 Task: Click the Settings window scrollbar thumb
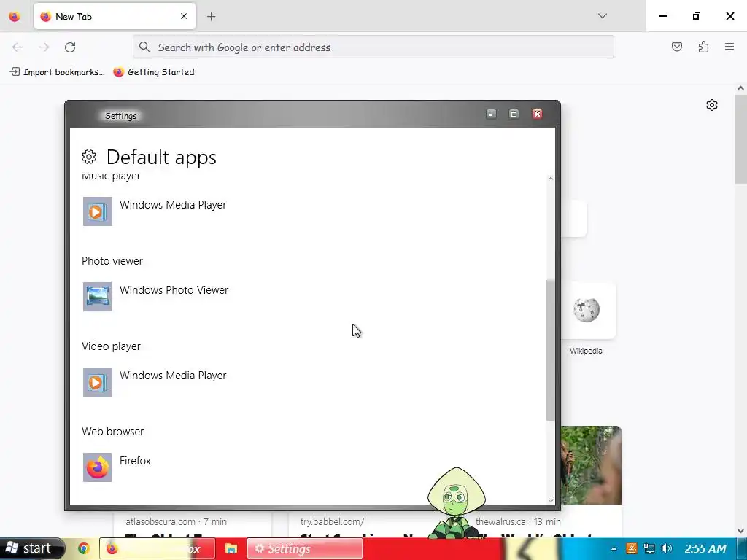coord(550,350)
